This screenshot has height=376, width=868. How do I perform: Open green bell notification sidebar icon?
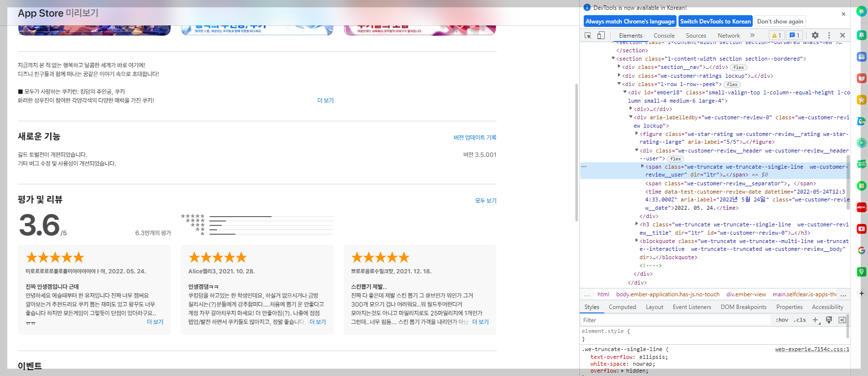tap(862, 35)
